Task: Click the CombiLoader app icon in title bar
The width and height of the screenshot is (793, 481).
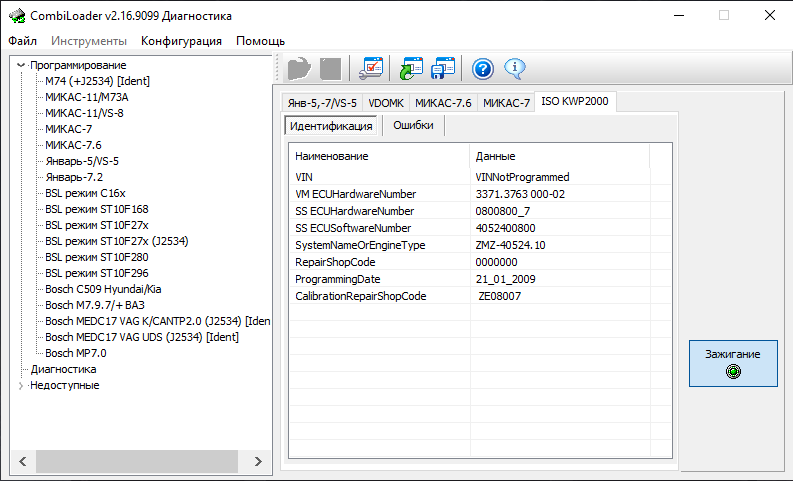Action: 16,15
